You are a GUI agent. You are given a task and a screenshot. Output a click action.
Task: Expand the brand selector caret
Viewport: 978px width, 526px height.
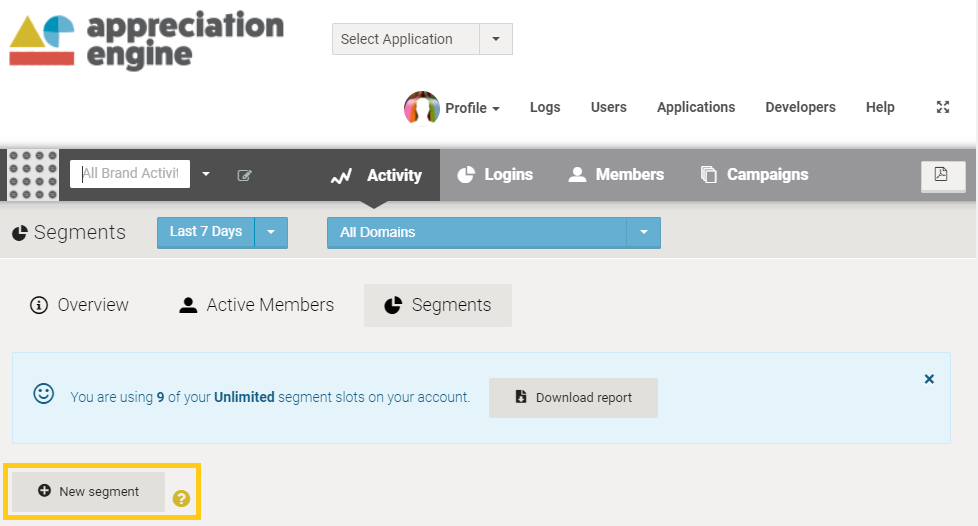(206, 174)
